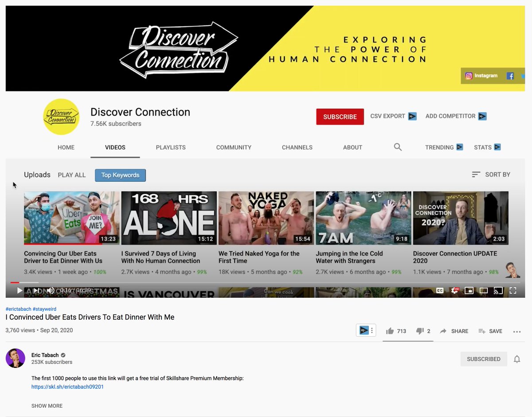Viewport: 532px width, 417px height.
Task: Open video player settings gear
Action: coord(454,291)
